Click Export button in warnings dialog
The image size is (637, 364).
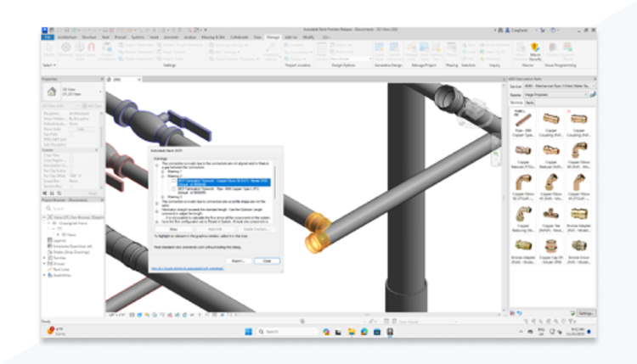pos(238,261)
